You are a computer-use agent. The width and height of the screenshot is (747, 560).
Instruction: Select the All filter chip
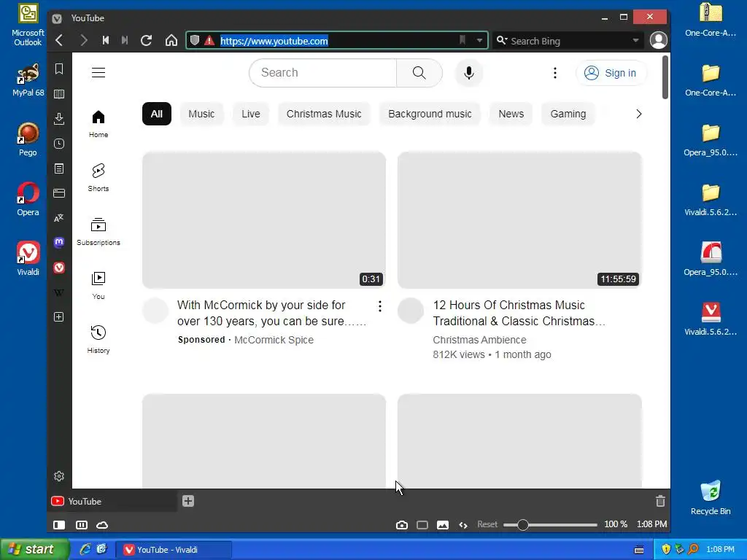[x=157, y=114]
